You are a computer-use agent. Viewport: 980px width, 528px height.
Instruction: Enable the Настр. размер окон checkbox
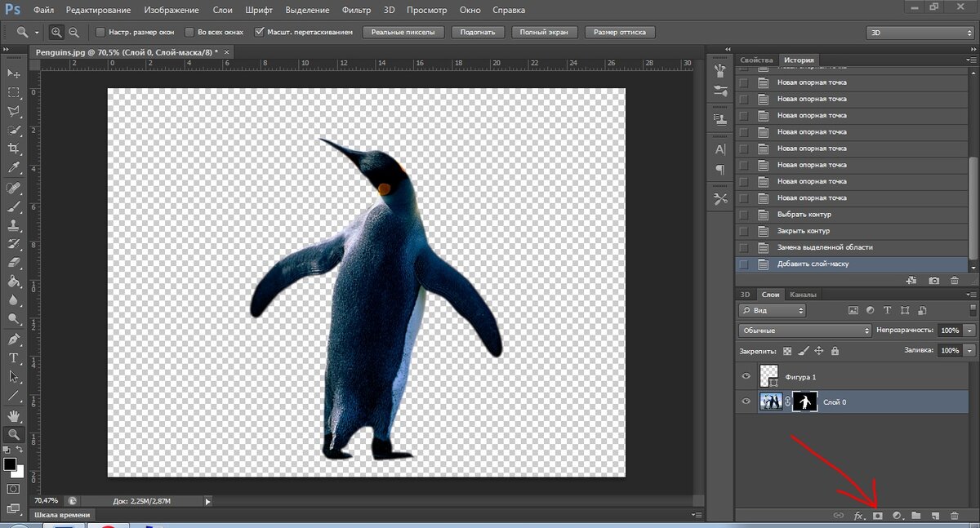click(100, 33)
